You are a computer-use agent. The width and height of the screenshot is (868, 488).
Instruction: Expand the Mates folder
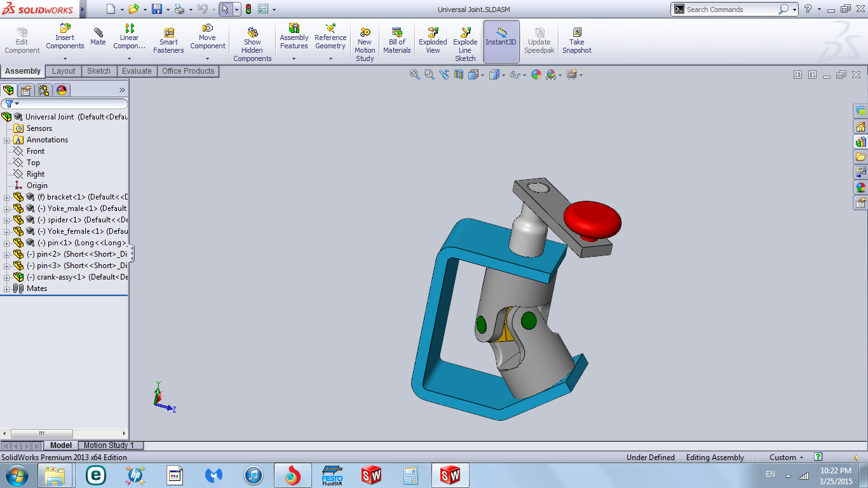pos(7,288)
